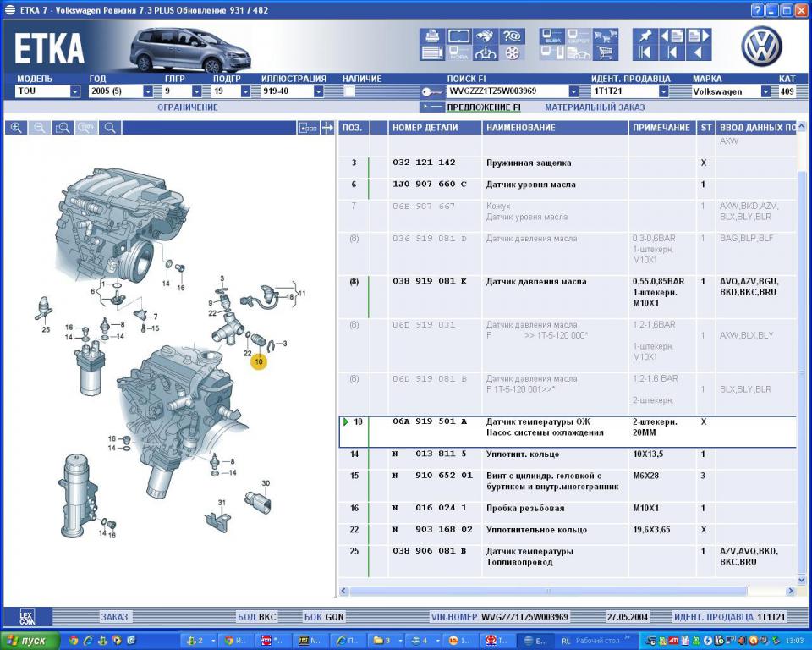Click the panel splitter arrow icon

point(327,128)
